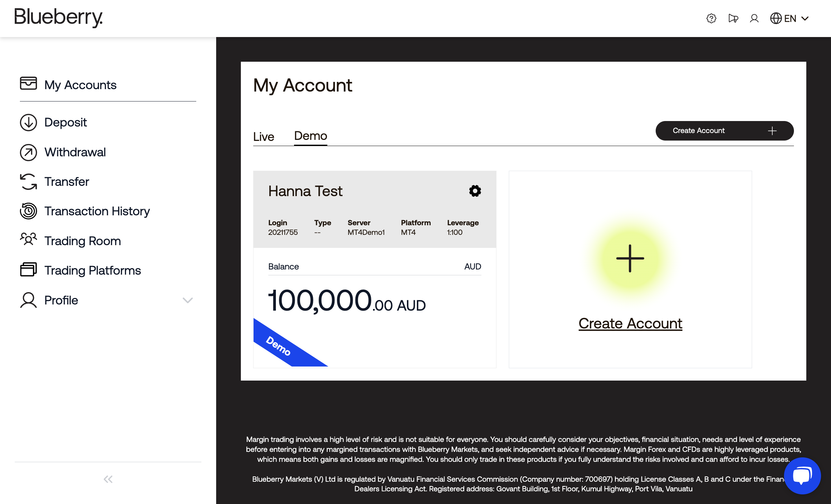Image resolution: width=831 pixels, height=504 pixels.
Task: Click the Blueberry logo
Action: (x=58, y=17)
